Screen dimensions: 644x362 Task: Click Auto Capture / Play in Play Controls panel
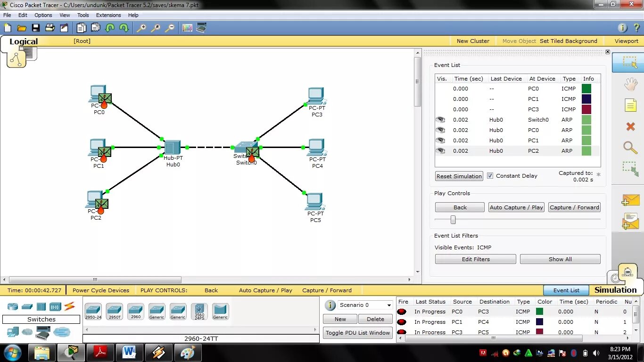click(516, 207)
